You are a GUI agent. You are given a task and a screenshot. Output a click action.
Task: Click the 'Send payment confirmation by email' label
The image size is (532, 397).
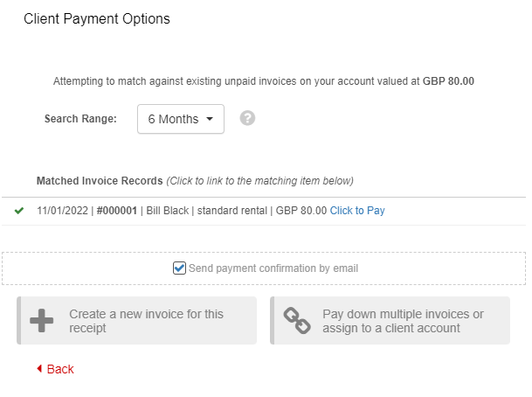(x=273, y=268)
